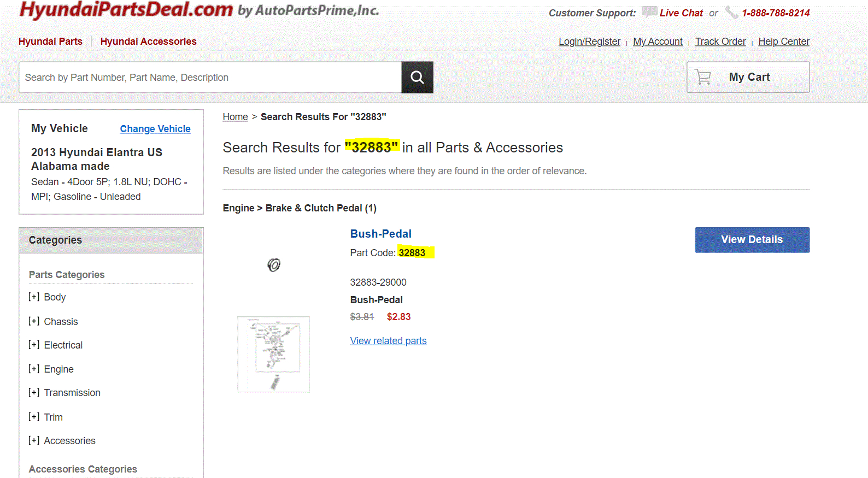Expand the Engine category
Image resolution: width=868 pixels, height=478 pixels.
click(x=34, y=369)
